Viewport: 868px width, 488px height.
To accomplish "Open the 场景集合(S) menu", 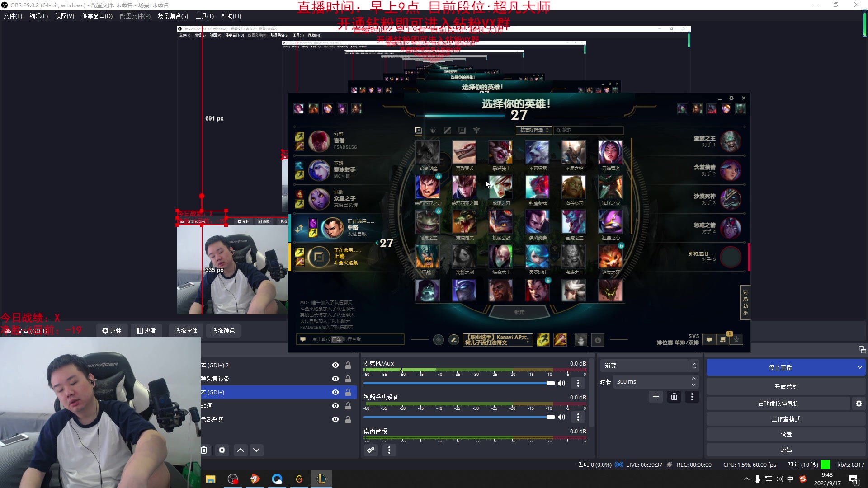I will click(x=173, y=16).
